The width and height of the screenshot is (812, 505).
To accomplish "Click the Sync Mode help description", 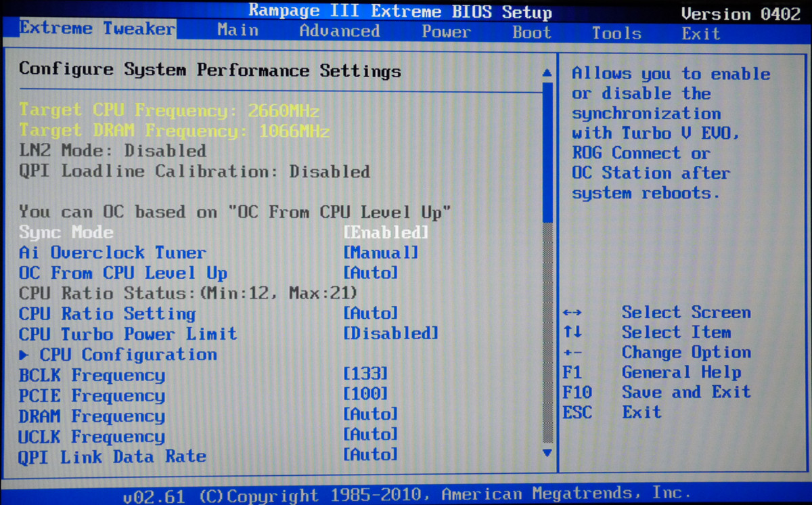I will pyautogui.click(x=672, y=133).
